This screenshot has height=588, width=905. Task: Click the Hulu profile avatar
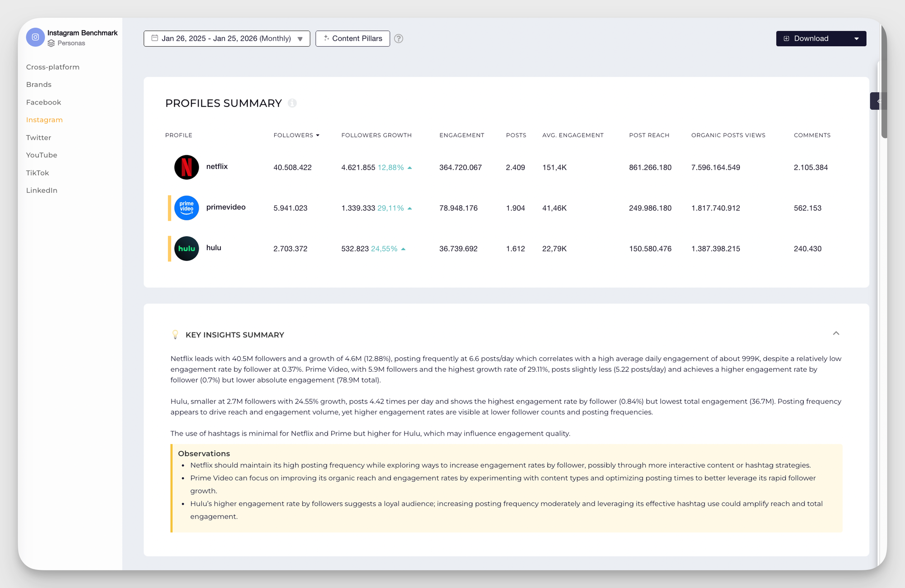186,248
